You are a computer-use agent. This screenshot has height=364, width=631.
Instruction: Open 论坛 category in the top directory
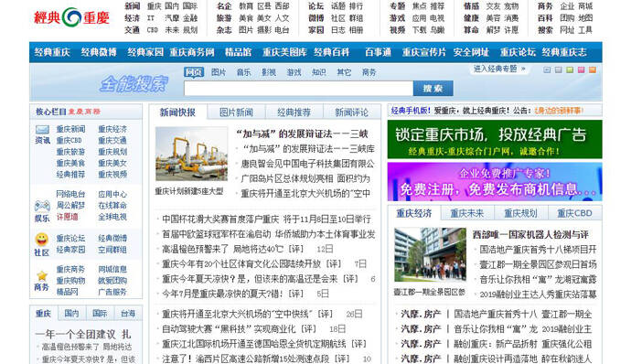pos(315,6)
